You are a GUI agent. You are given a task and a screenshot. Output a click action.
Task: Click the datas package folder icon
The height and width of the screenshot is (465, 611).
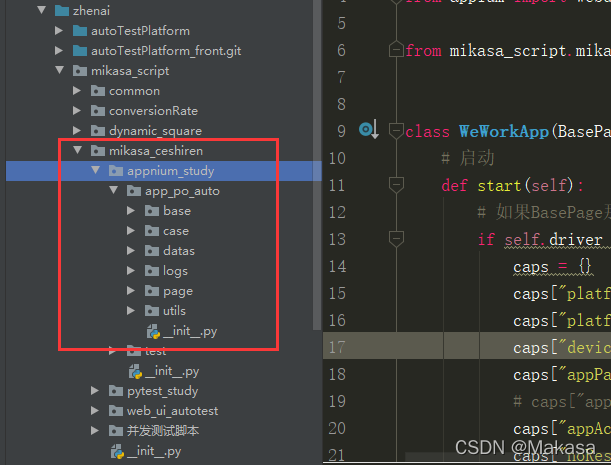pyautogui.click(x=152, y=251)
